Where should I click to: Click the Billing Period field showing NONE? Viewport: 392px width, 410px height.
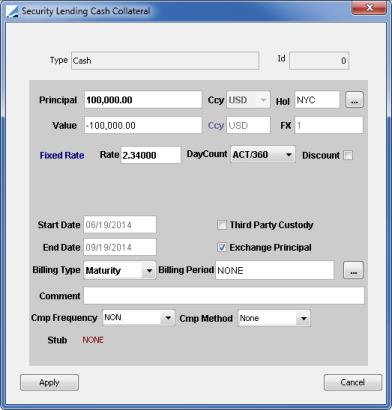tap(275, 270)
